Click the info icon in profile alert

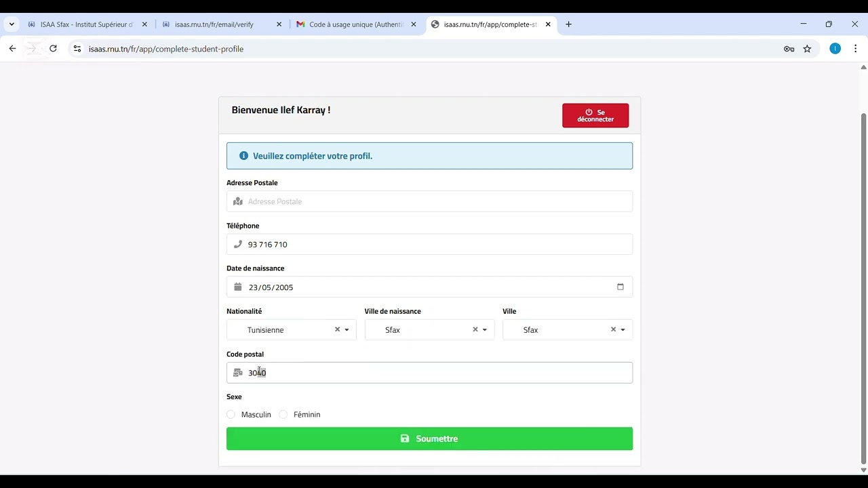[x=243, y=156]
